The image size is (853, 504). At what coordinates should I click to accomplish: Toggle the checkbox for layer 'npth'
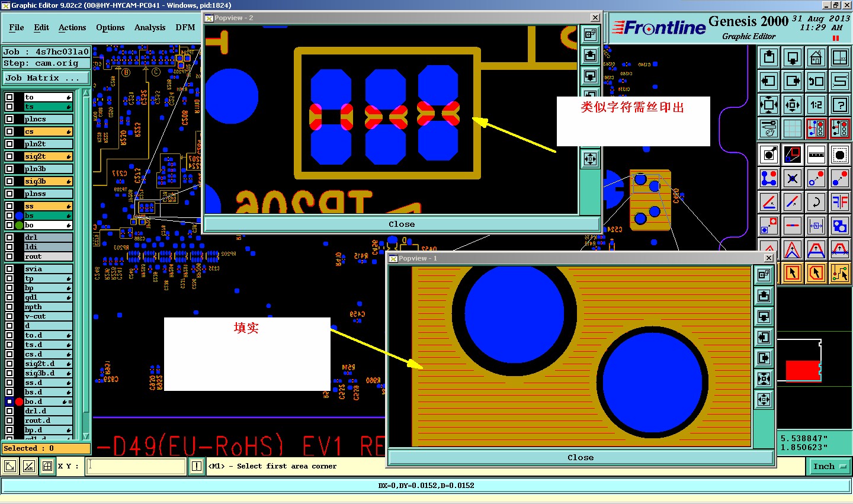[9, 307]
